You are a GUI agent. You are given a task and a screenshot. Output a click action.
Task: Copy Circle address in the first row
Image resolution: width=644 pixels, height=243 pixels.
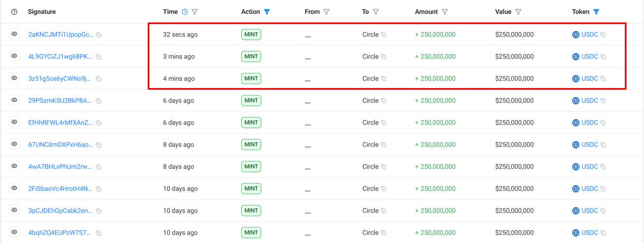tap(383, 35)
